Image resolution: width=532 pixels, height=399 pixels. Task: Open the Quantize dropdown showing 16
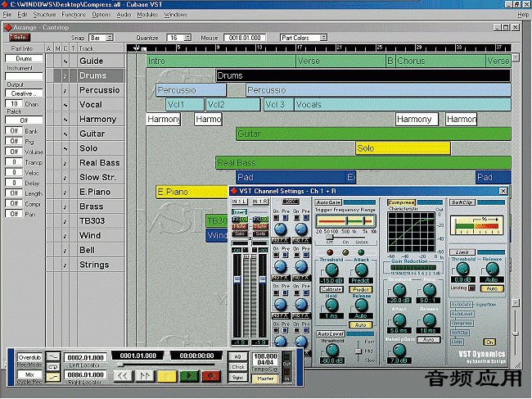pos(179,38)
